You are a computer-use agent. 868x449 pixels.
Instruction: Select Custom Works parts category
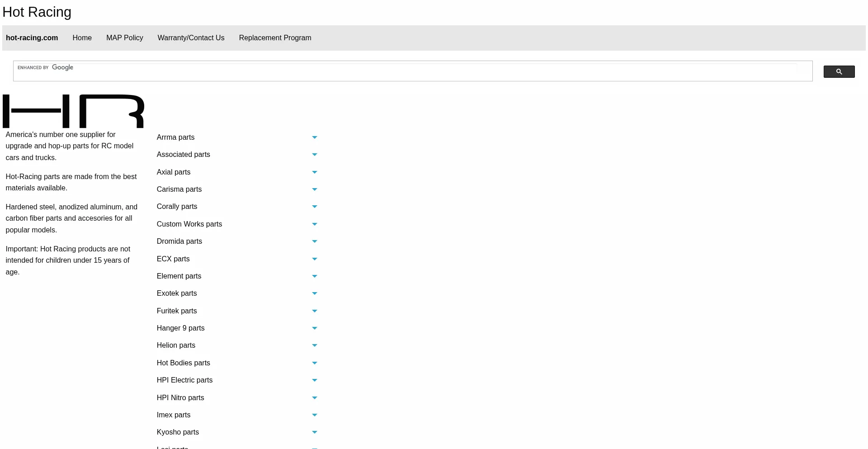189,224
